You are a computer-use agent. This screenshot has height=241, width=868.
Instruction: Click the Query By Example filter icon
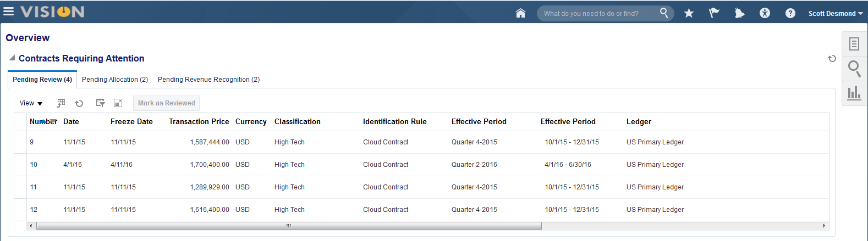(100, 103)
